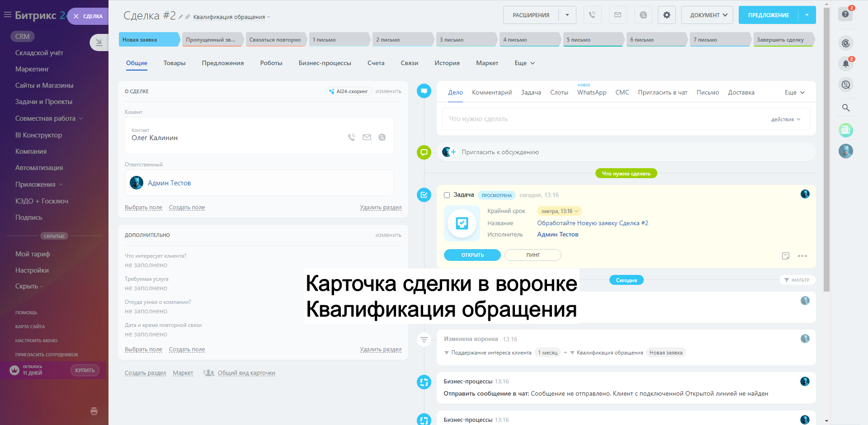
Task: Click the phone call icon in top toolbar
Action: [592, 15]
